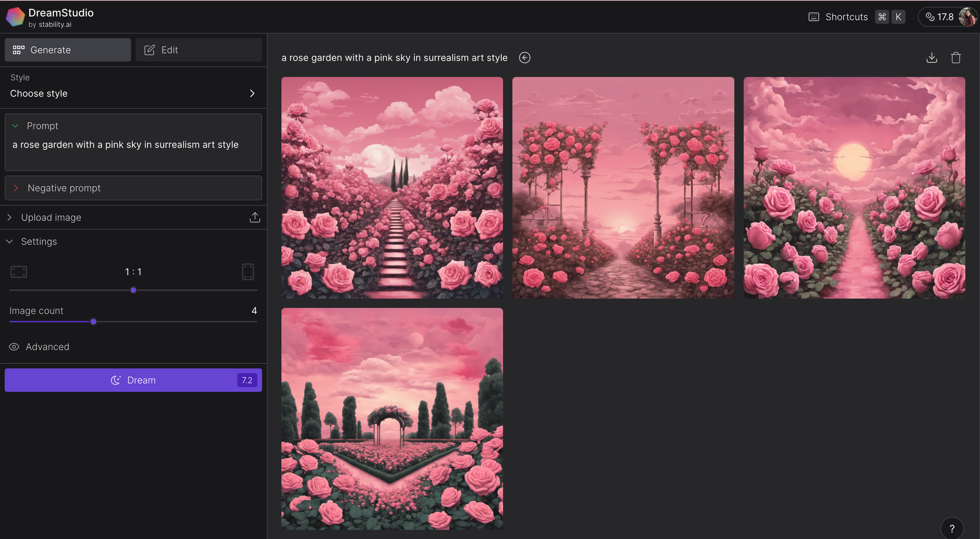Screen dimensions: 980x539
Task: Click the credits balance icon
Action: tap(929, 17)
